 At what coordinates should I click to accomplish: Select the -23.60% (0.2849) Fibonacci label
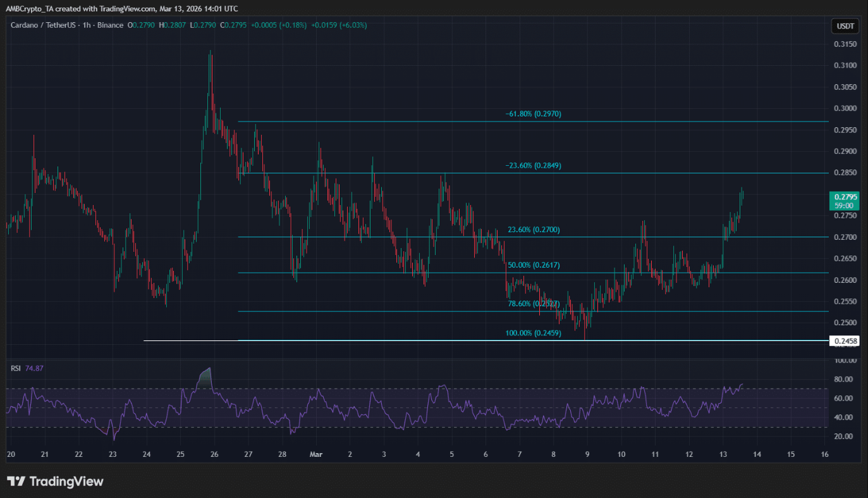[533, 165]
